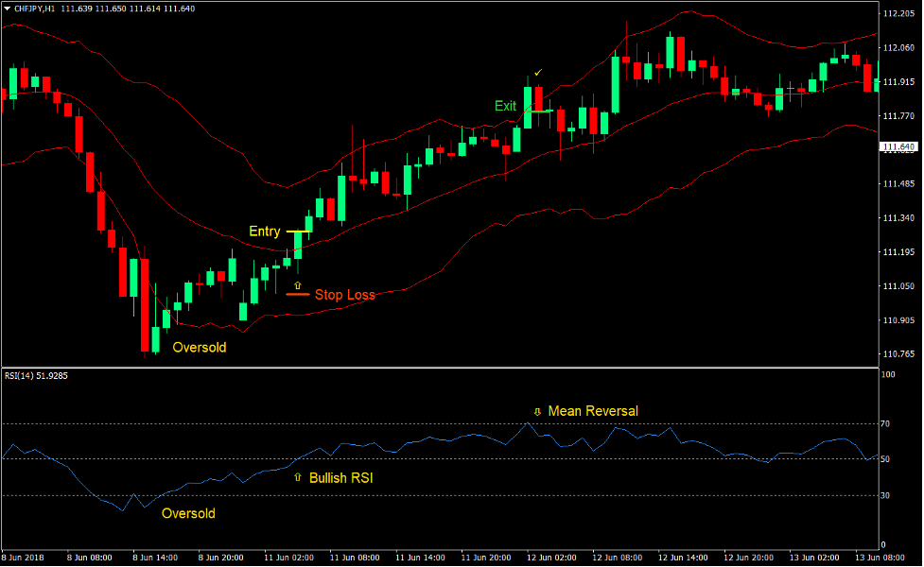Click the current price tag showing 111.640
Image resolution: width=924 pixels, height=567 pixels.
click(x=898, y=146)
